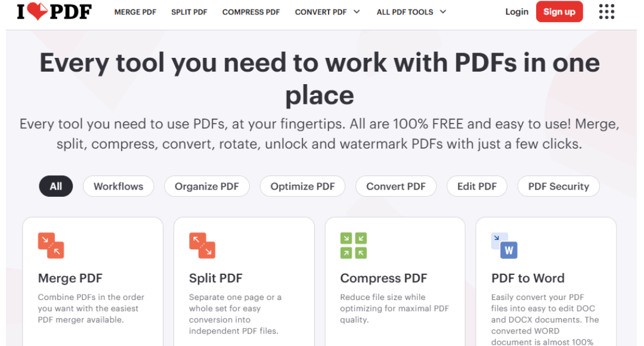Image resolution: width=644 pixels, height=346 pixels.
Task: Open the nine-dot apps grid icon
Action: coord(606,11)
